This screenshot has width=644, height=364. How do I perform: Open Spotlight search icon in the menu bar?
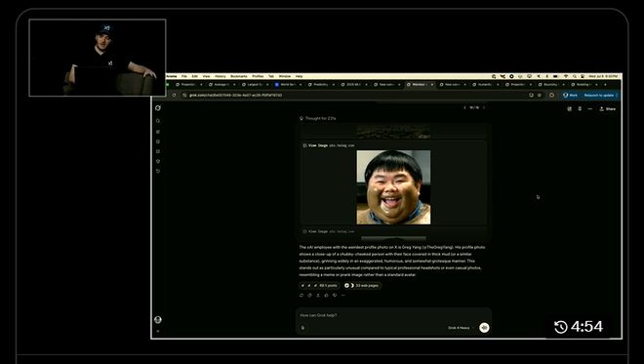tap(574, 76)
